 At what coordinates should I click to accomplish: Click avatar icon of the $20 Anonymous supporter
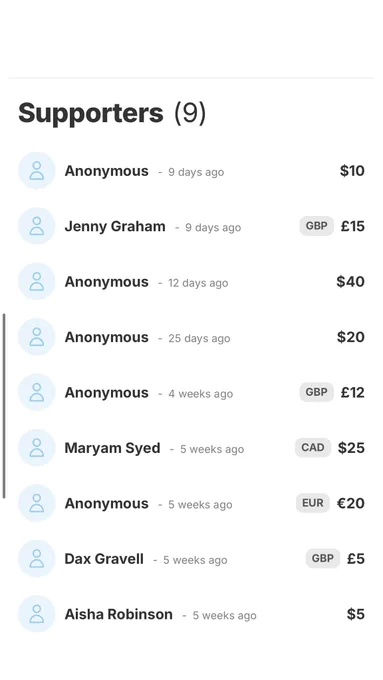pyautogui.click(x=36, y=337)
